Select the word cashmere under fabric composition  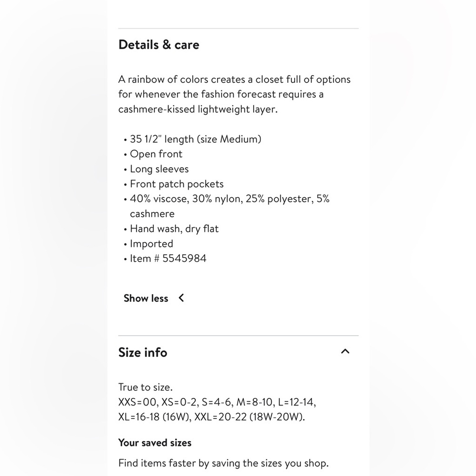152,214
